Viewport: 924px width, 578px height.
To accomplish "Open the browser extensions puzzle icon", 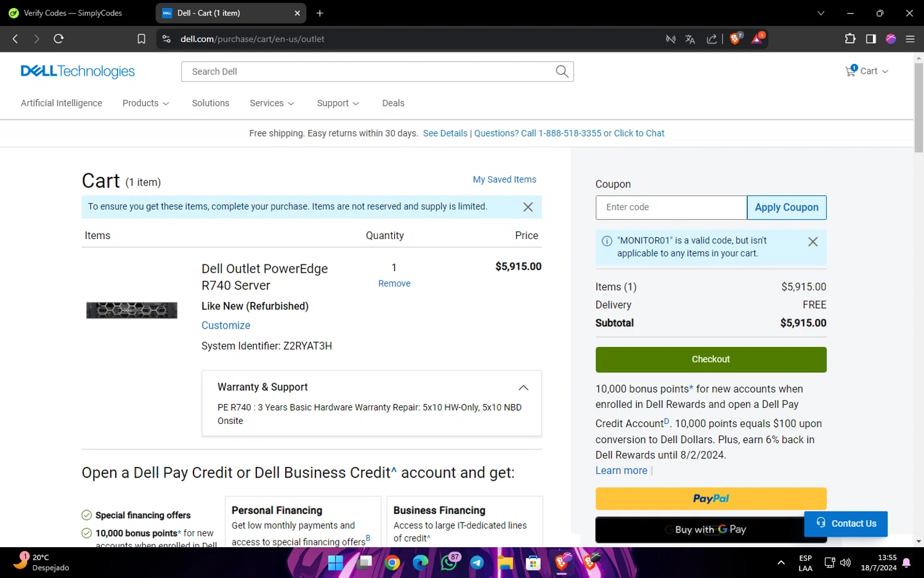I will (x=850, y=39).
